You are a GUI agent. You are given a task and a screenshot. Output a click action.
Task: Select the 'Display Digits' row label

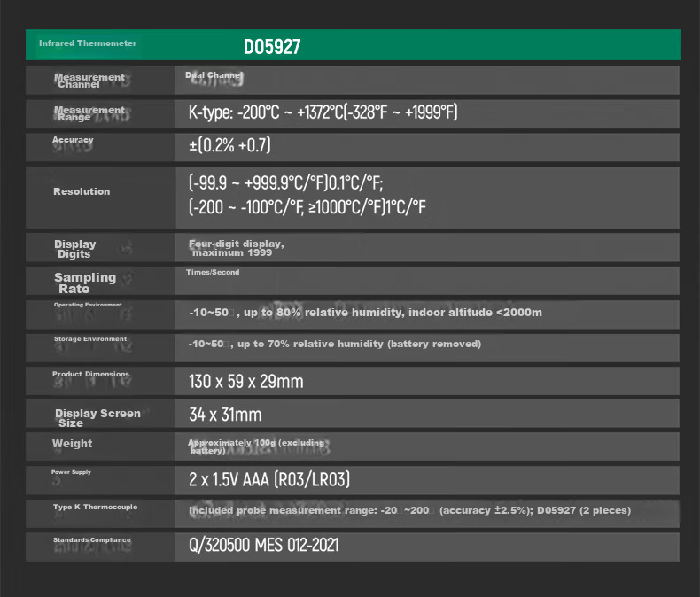[x=75, y=249]
